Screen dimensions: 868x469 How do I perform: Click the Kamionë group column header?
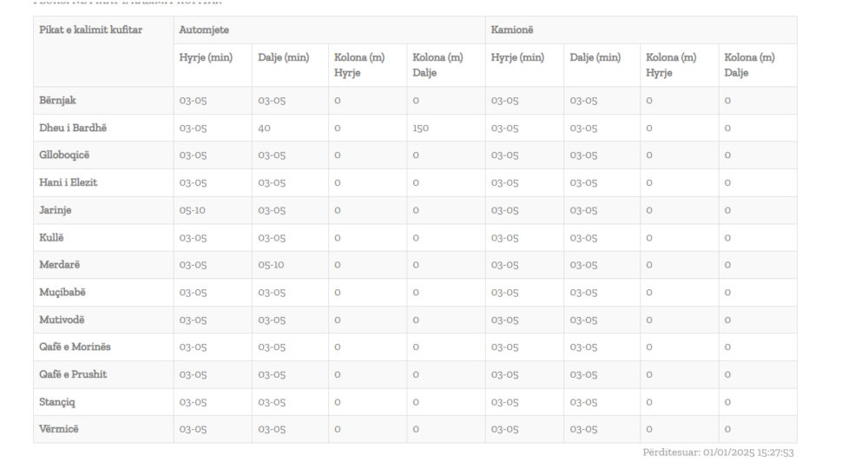coord(512,30)
